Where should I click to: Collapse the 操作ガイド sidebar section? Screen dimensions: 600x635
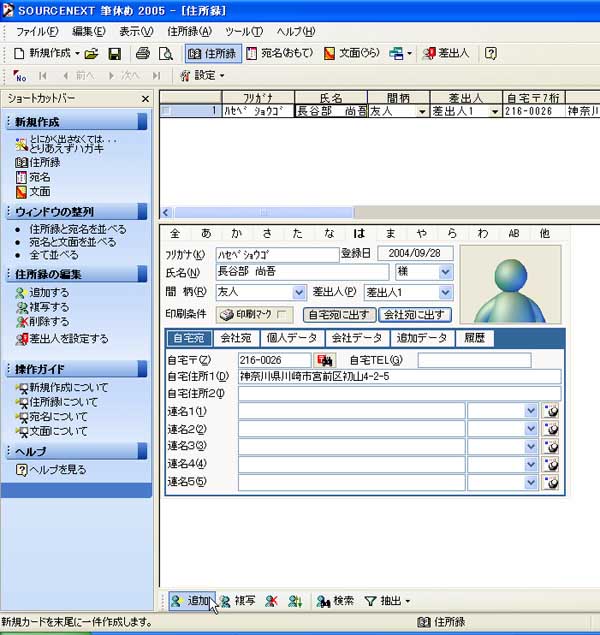pos(142,369)
